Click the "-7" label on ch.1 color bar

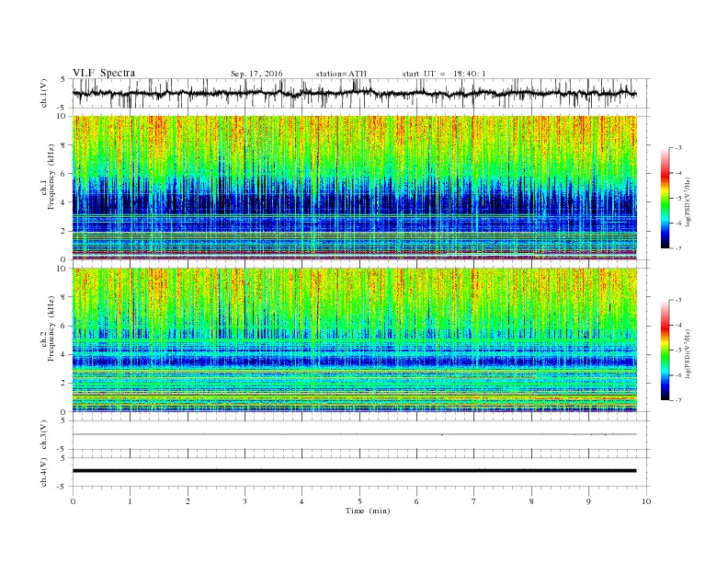[x=678, y=248]
